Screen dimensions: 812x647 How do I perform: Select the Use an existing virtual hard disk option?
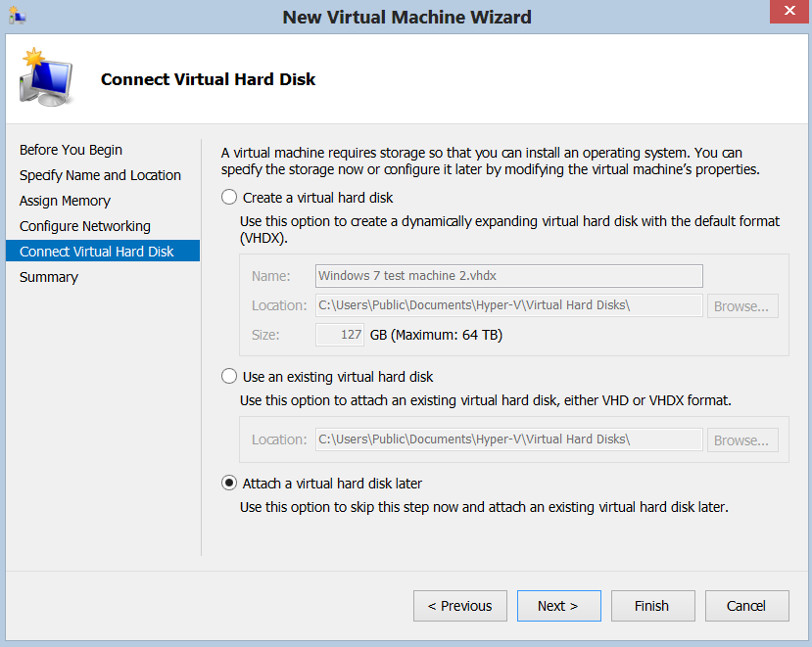pos(228,375)
